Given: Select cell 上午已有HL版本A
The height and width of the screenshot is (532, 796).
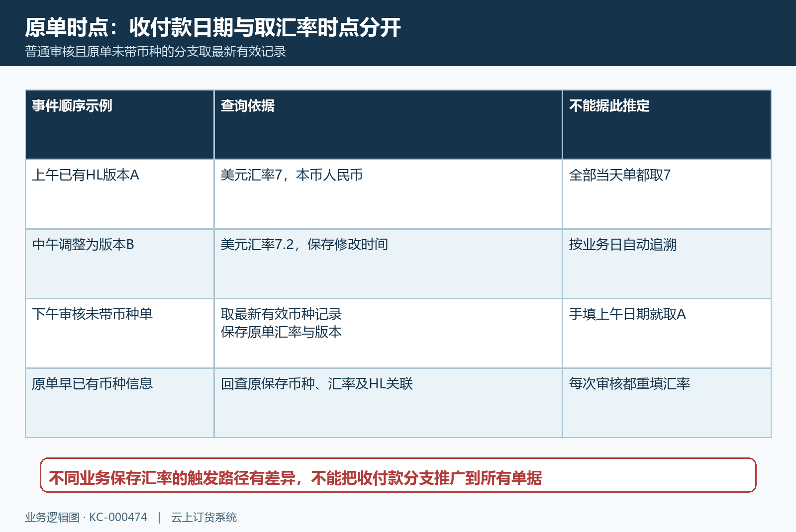Looking at the screenshot, I should (x=120, y=194).
